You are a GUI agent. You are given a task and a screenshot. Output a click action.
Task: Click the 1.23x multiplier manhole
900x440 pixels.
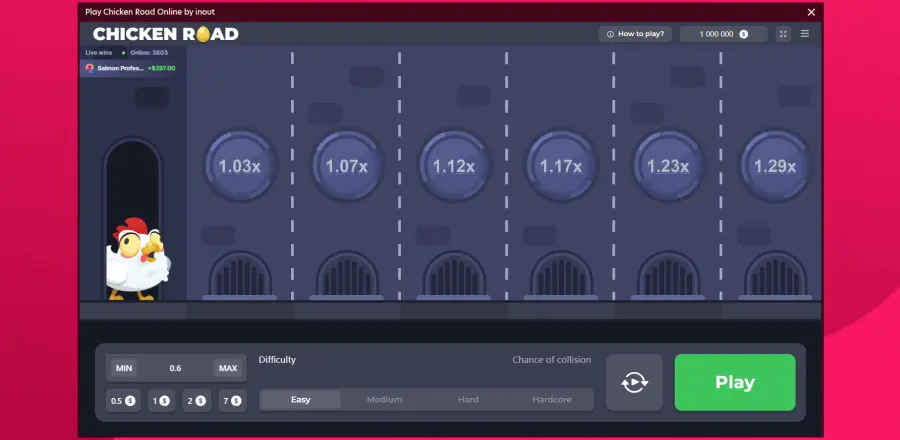click(668, 166)
